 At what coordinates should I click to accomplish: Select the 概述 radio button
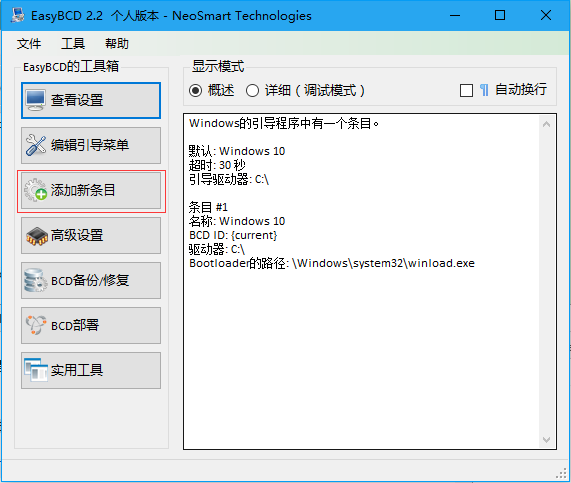[196, 90]
